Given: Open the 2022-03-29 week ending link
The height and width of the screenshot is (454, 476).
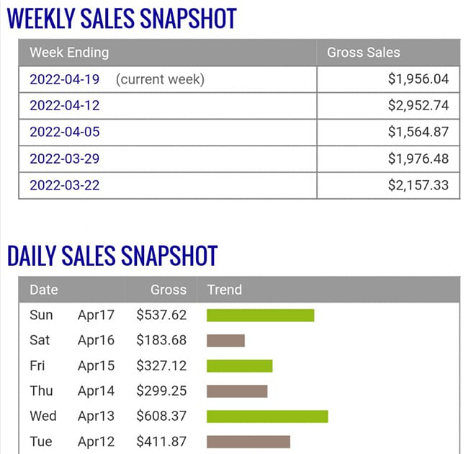Looking at the screenshot, I should [x=64, y=159].
